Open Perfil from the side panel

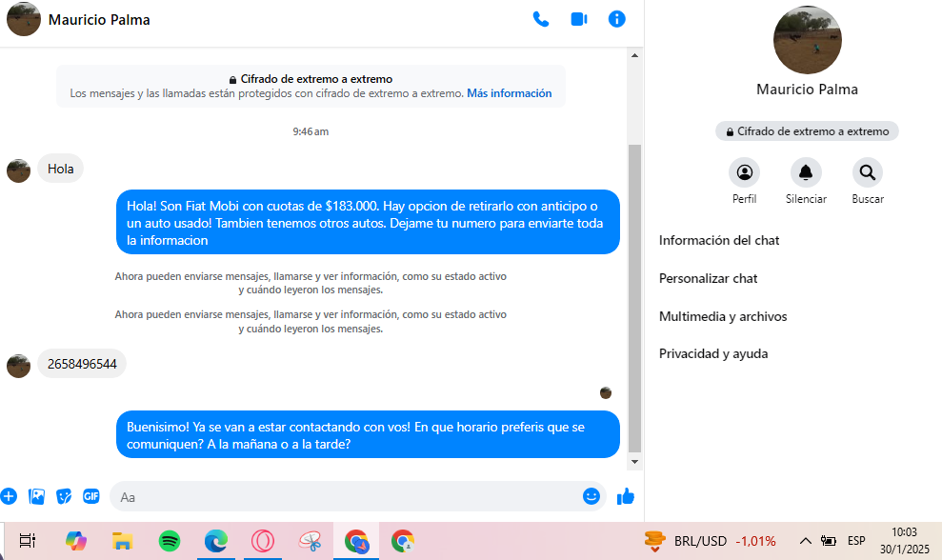tap(744, 173)
